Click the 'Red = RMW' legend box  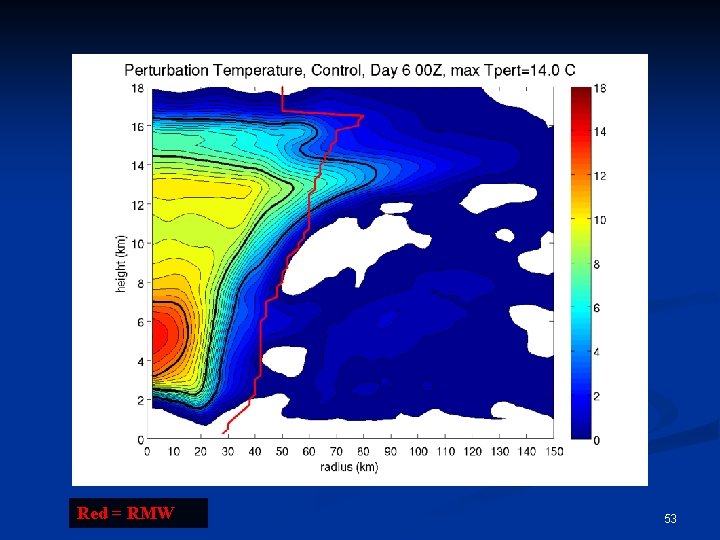point(138,513)
